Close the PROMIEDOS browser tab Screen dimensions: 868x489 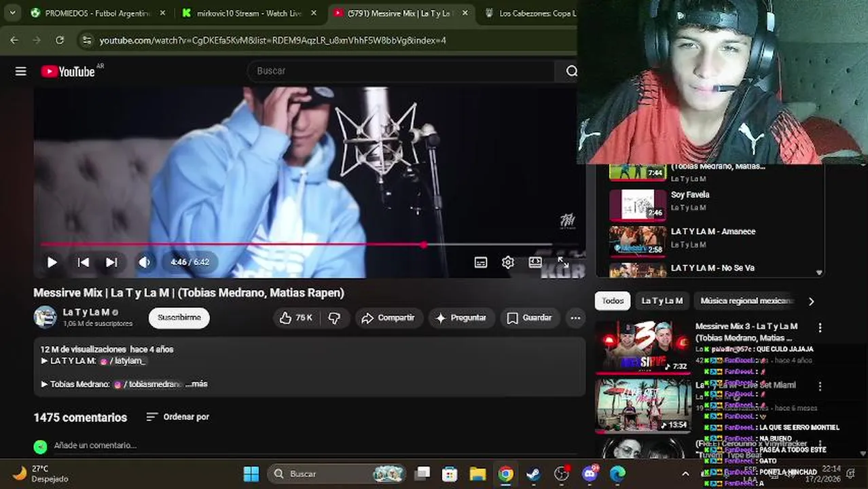(162, 13)
